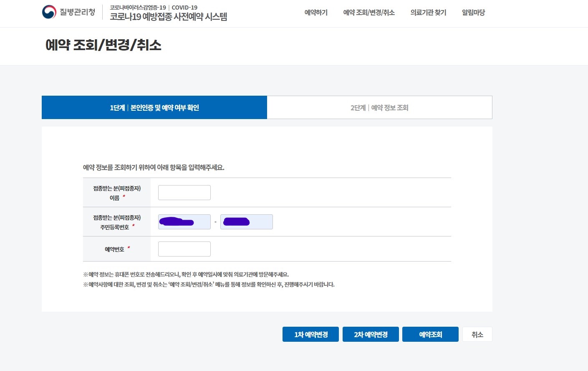The height and width of the screenshot is (371, 588).
Task: Click the 코로나바이러스감염증-19 | COVID-19 subtitle
Action: point(154,8)
